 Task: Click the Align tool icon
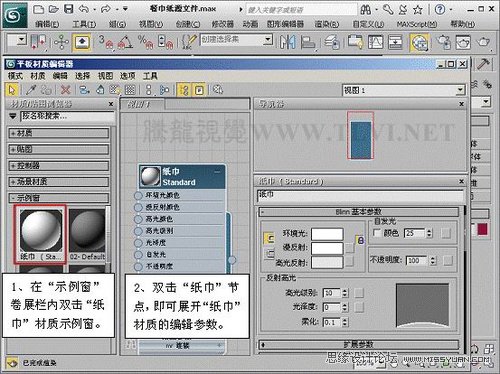307,42
